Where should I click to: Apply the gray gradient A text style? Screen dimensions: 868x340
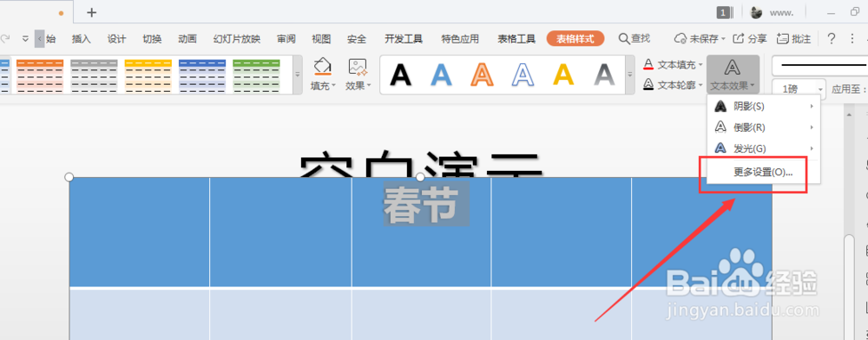(604, 75)
